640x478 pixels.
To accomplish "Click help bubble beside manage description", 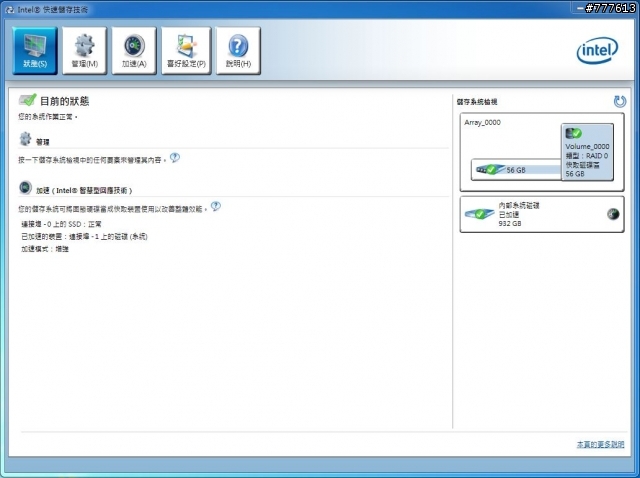I will coord(175,157).
